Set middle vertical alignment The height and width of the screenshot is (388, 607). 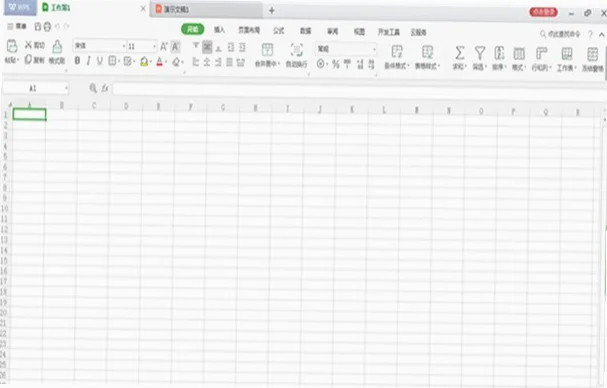pyautogui.click(x=207, y=47)
